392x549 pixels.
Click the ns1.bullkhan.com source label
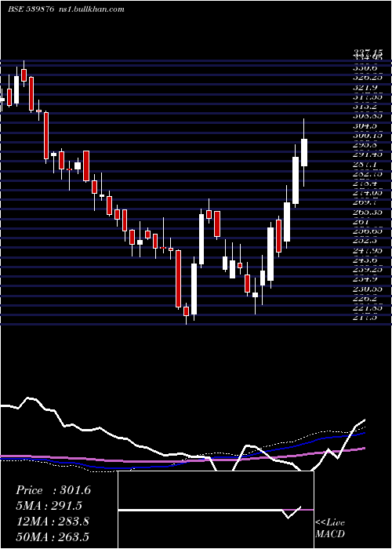click(91, 9)
